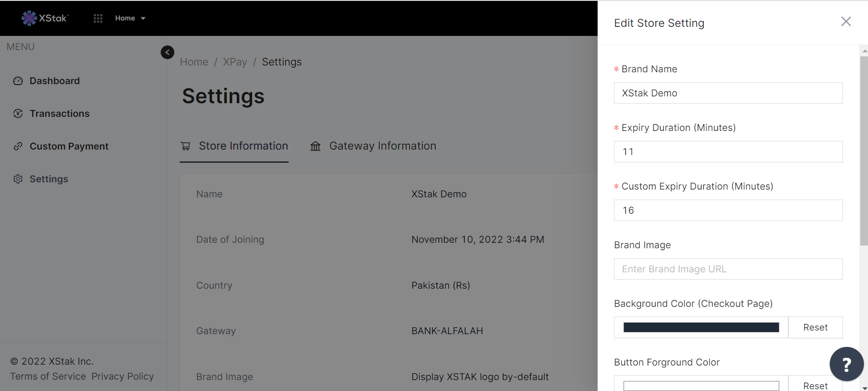This screenshot has width=868, height=391.
Task: Open the Terms of Service link
Action: click(x=48, y=376)
